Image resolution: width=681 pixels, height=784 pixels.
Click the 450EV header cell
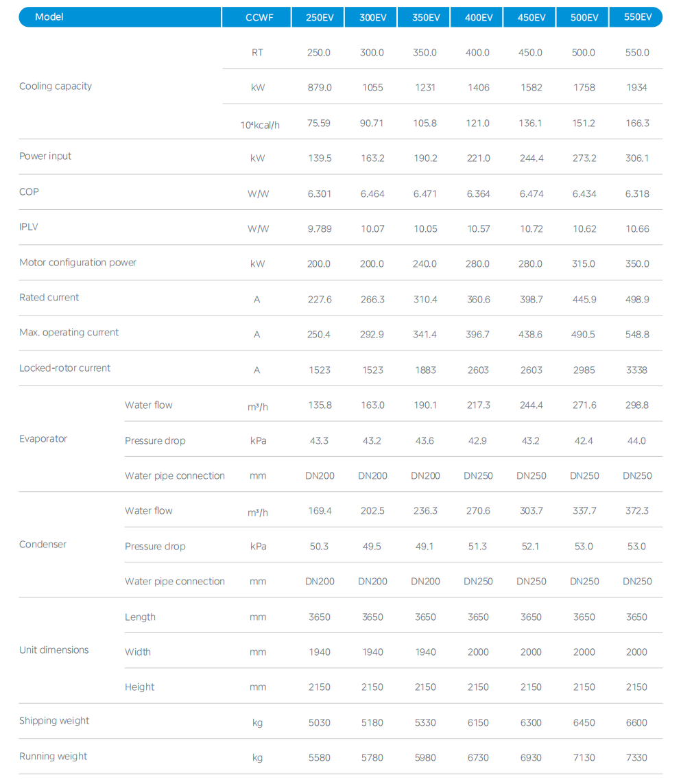click(x=531, y=17)
